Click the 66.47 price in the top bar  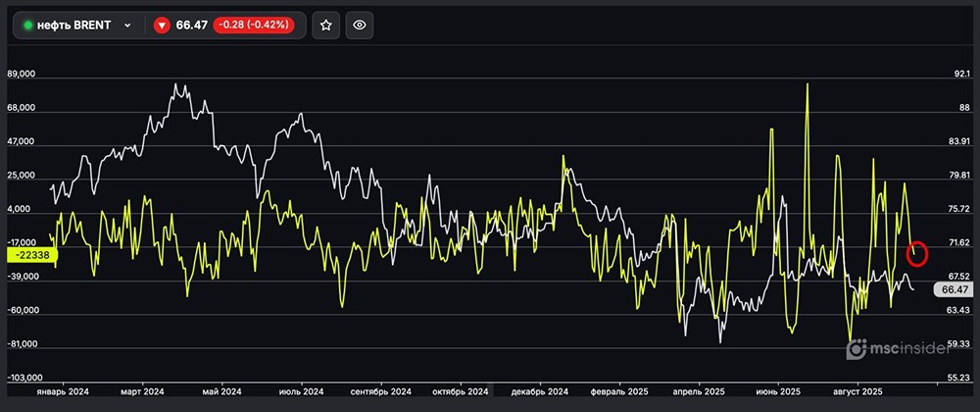[189, 26]
